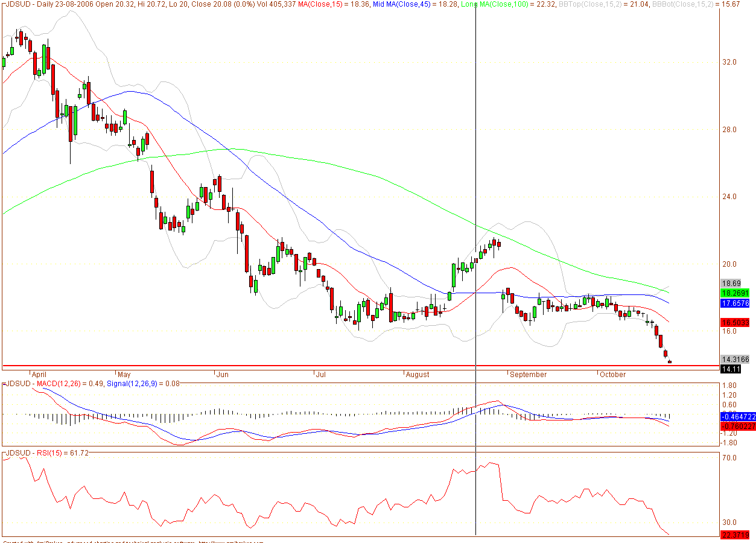Click the September label on the date axis
The width and height of the screenshot is (756, 543).
tap(528, 374)
